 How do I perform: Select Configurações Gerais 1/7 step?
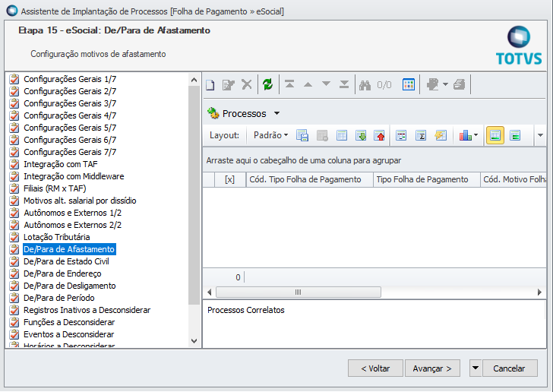tap(70, 79)
